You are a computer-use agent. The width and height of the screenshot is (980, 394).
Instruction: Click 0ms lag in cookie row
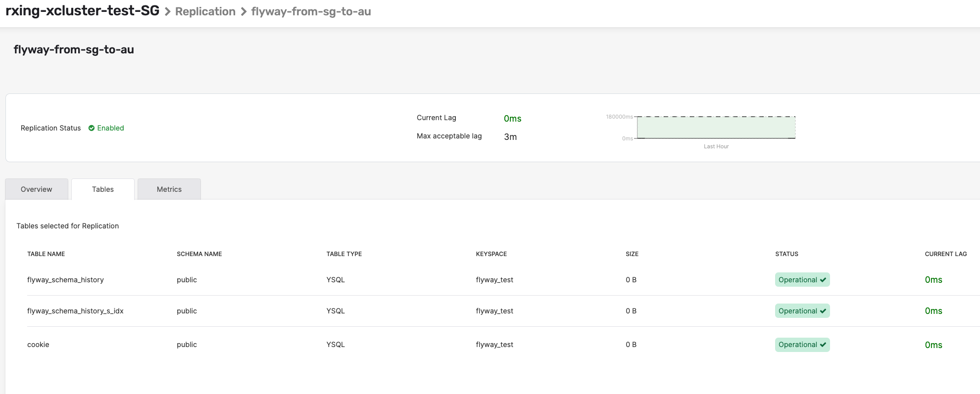point(933,345)
